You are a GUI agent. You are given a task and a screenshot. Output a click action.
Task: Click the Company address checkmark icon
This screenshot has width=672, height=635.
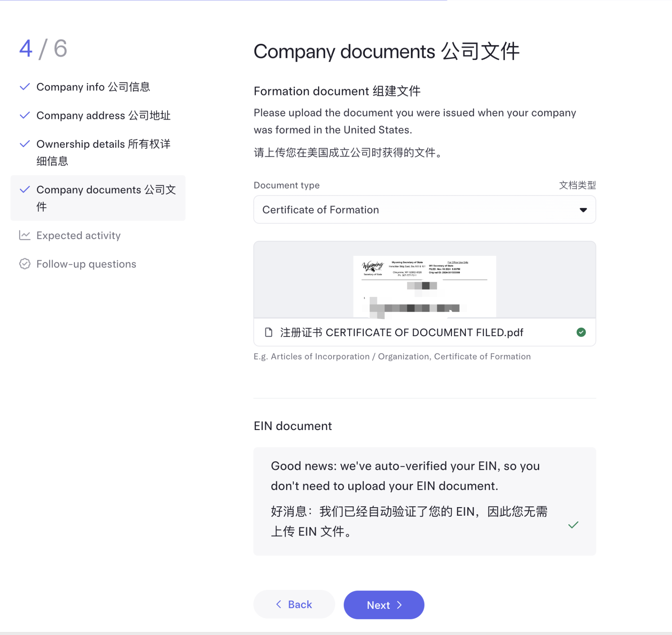click(x=25, y=115)
